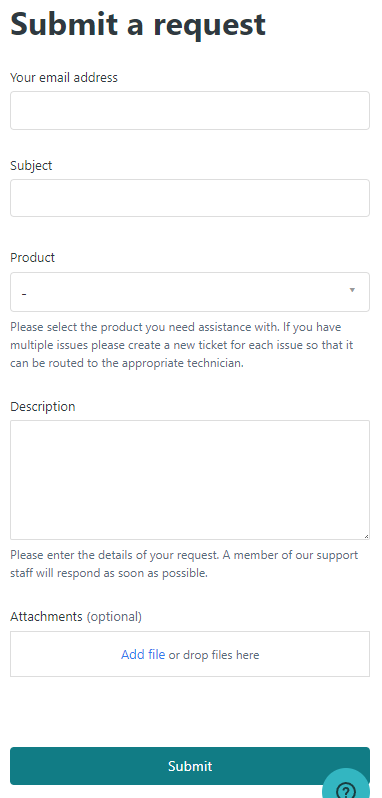Expand the Product selection combo box
Screen dimensions: 382x798
[190, 292]
